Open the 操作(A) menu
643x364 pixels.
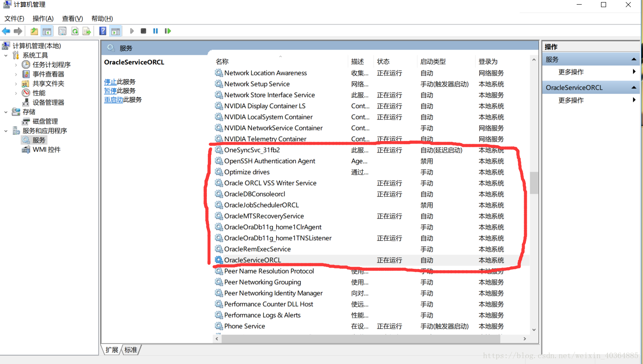tap(43, 18)
